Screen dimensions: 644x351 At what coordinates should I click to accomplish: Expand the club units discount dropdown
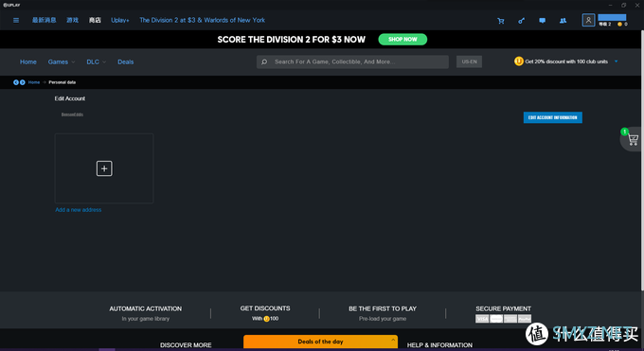coord(616,61)
